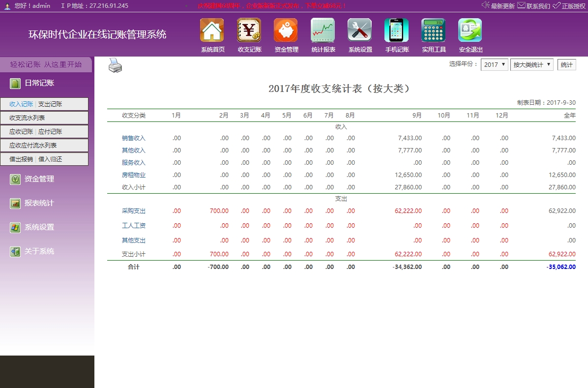Click the 统计 button
The width and height of the screenshot is (588, 388).
point(566,65)
